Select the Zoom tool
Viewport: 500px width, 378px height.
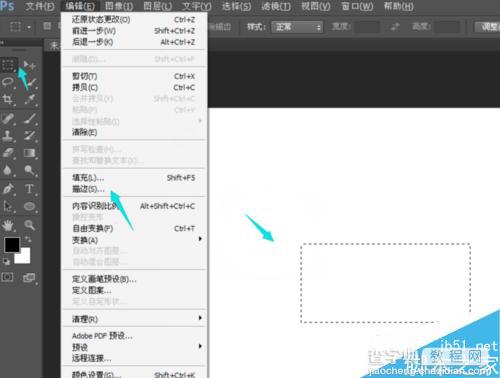click(30, 225)
